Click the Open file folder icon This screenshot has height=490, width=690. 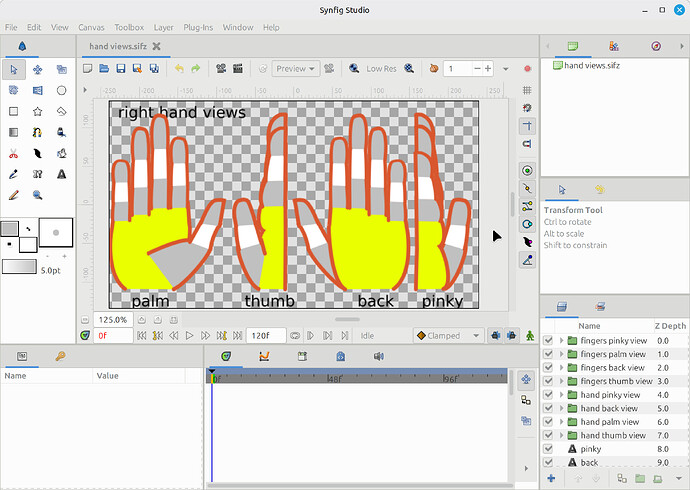tap(104, 69)
